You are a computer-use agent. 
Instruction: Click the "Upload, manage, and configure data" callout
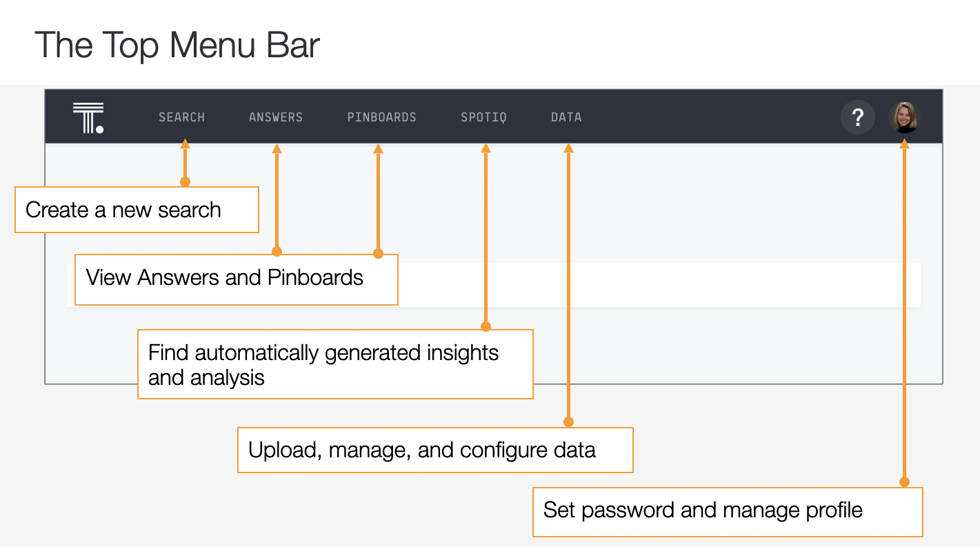pos(434,450)
